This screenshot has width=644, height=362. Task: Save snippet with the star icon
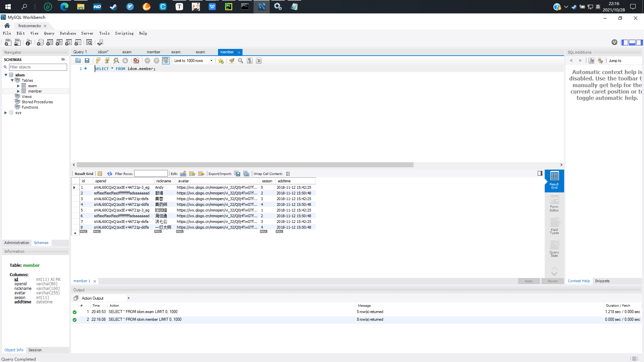pos(221,61)
